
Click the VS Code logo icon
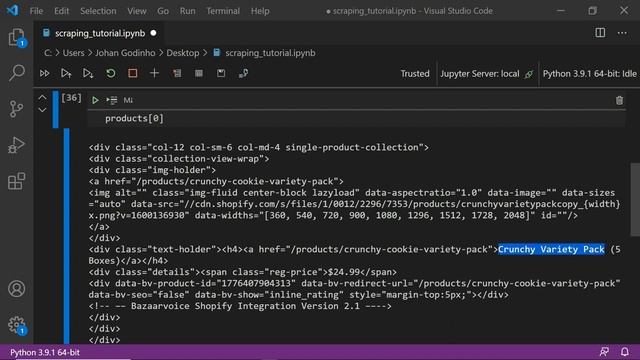(x=12, y=10)
